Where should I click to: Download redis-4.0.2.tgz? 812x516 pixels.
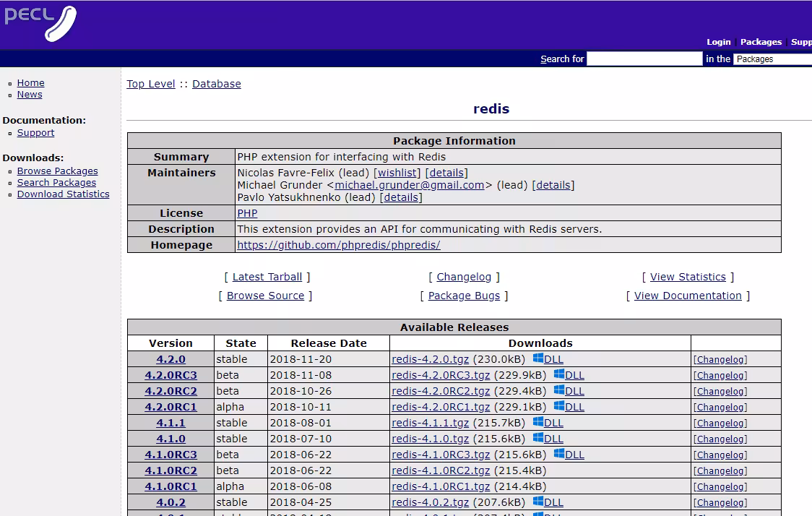coord(431,502)
